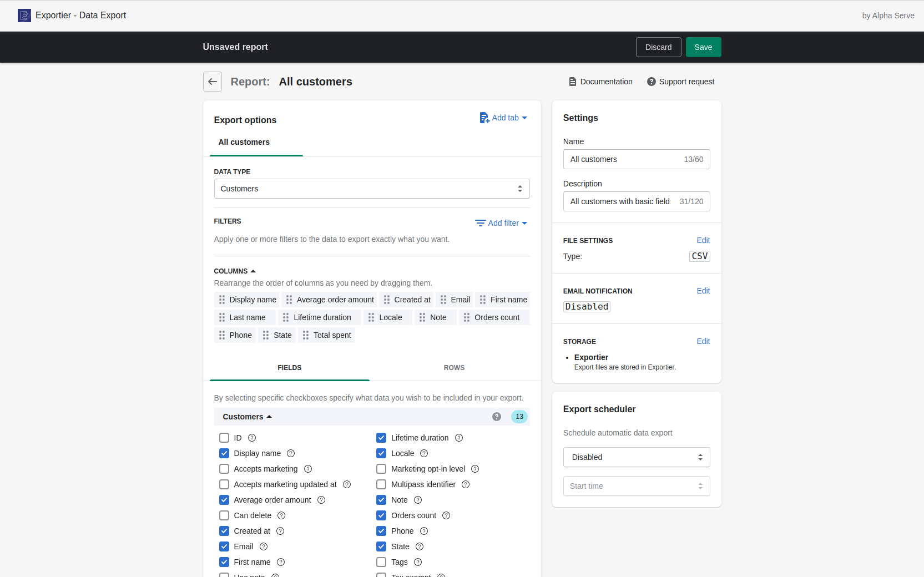Click the Description input field

tap(637, 201)
